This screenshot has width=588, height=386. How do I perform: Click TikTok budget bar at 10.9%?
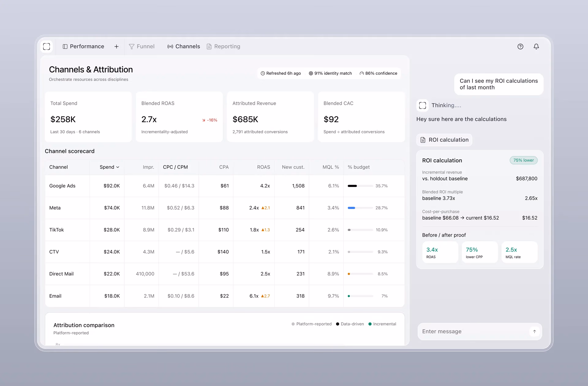(360, 230)
